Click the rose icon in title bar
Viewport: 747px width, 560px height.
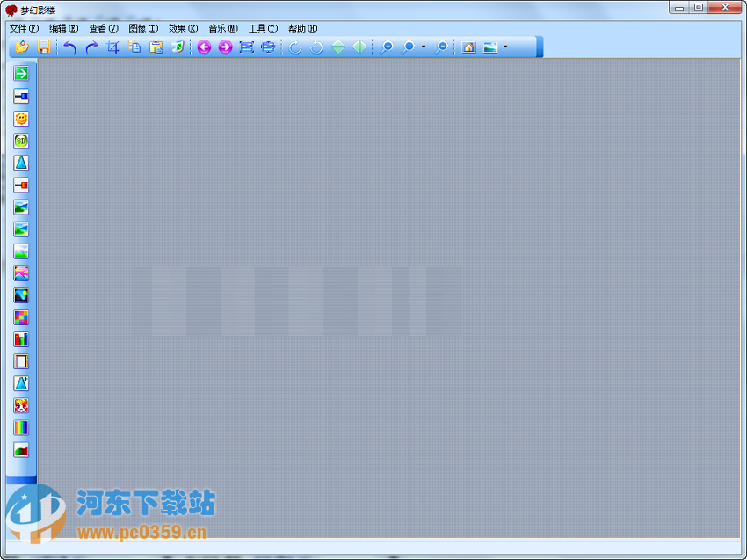coord(11,10)
